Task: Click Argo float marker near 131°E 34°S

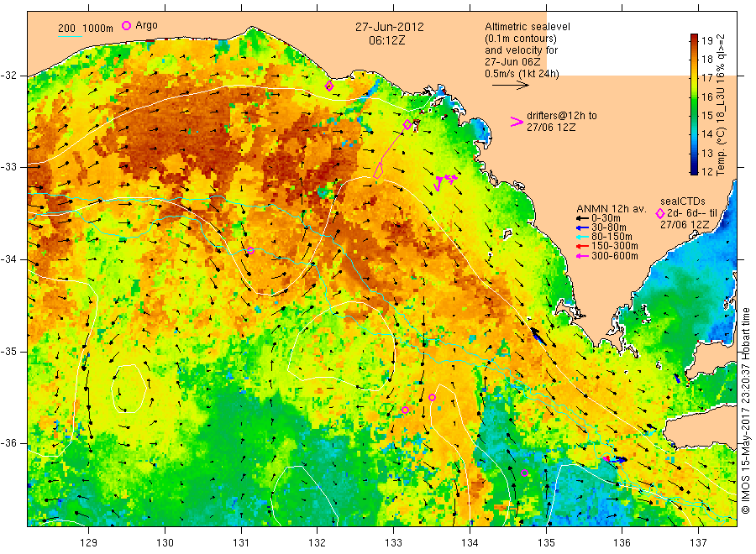Action: (x=250, y=250)
